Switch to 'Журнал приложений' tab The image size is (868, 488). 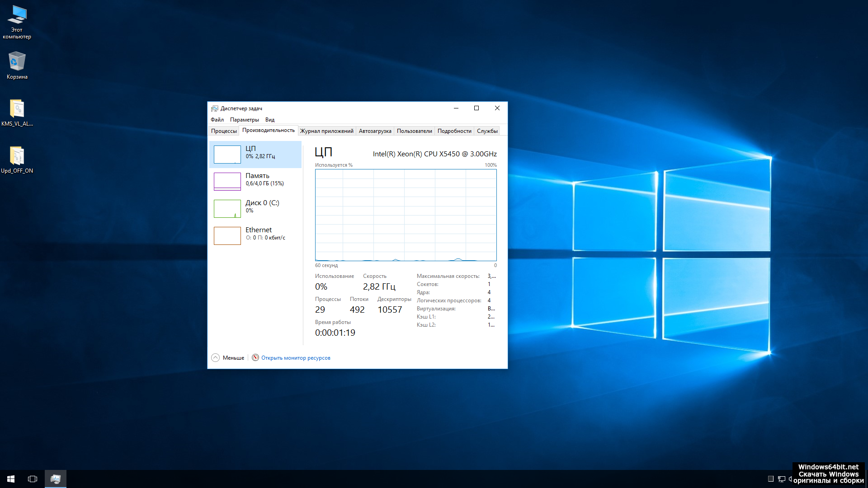(326, 131)
